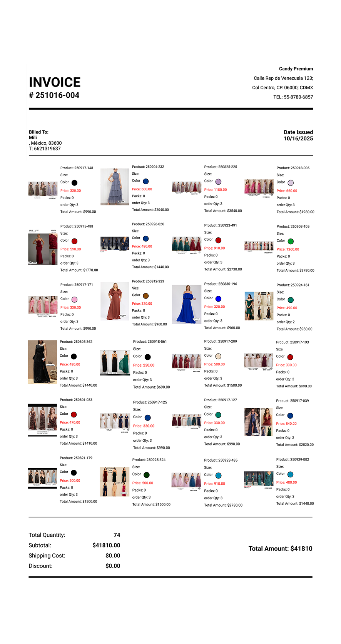Click the thumbnail of product 250904-232 dress

pyautogui.click(x=115, y=187)
